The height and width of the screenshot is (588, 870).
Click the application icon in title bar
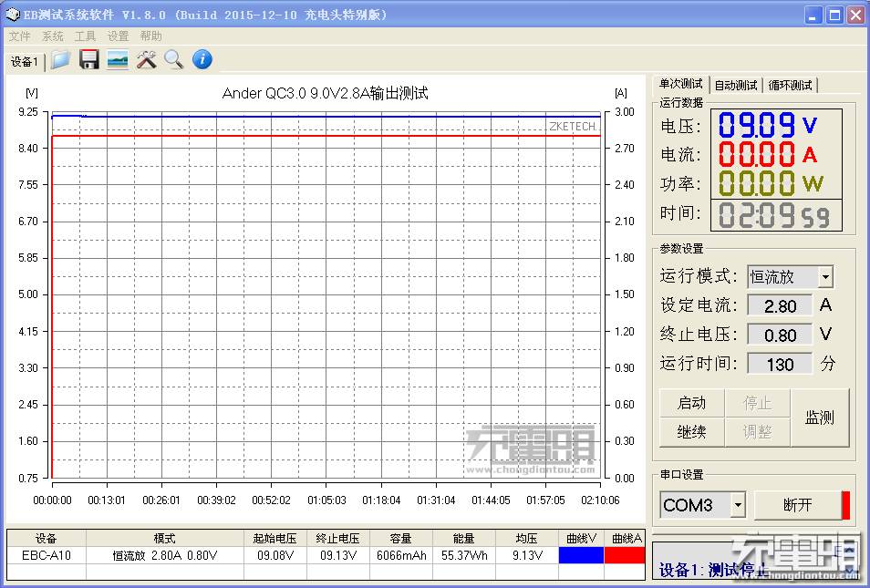pos(12,15)
